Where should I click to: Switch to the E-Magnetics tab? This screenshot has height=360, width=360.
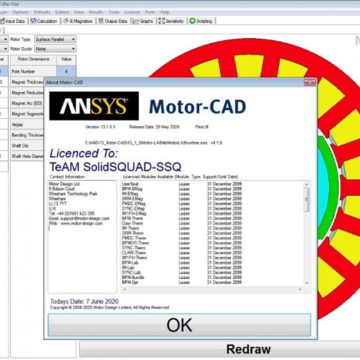pyautogui.click(x=78, y=21)
